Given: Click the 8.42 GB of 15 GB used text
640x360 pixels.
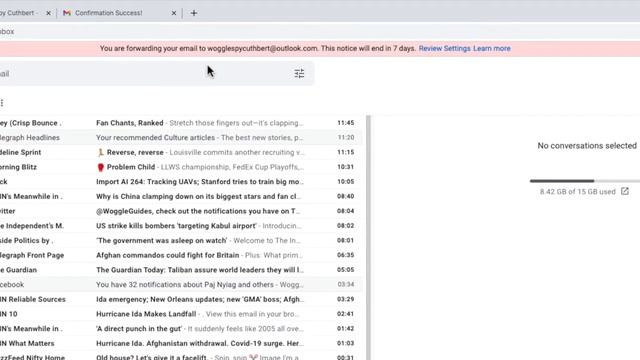Looking at the screenshot, I should pyautogui.click(x=578, y=191).
